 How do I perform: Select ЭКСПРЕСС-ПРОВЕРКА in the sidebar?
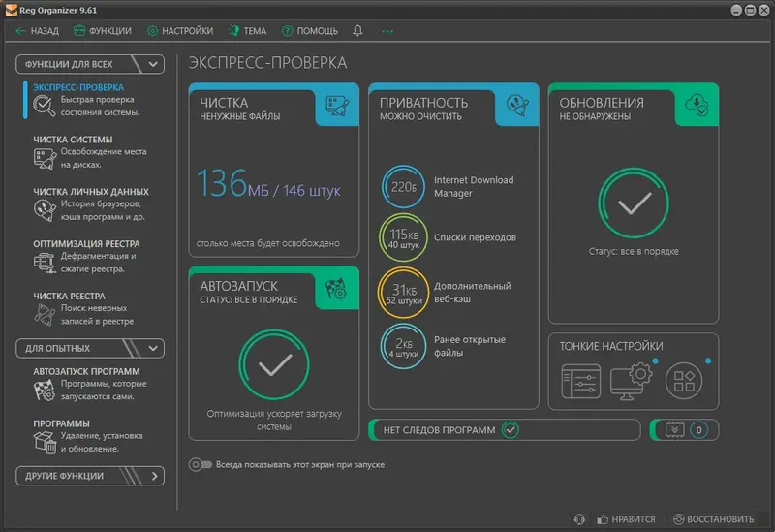coord(78,87)
